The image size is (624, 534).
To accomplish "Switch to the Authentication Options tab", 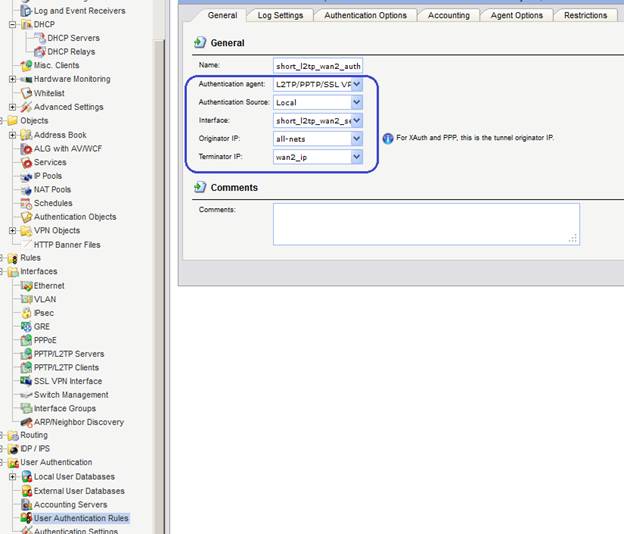I will click(x=365, y=16).
